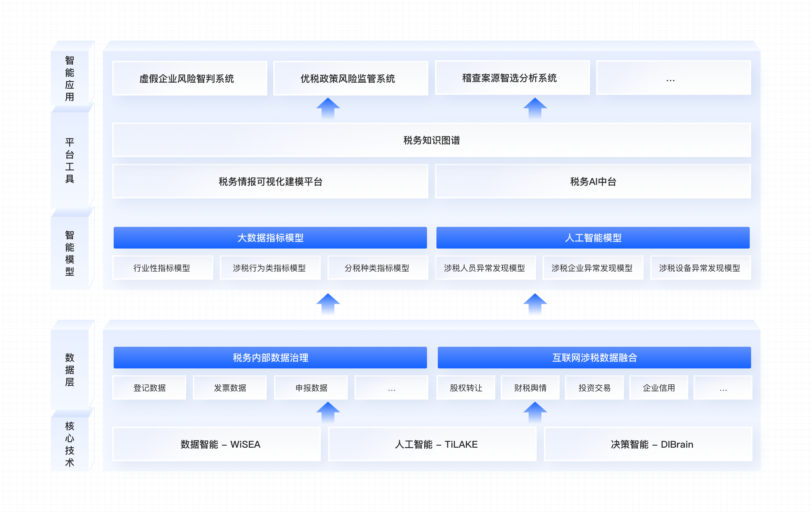Click the 数据层 side label
Viewport: 812px width, 512px height.
[69, 370]
